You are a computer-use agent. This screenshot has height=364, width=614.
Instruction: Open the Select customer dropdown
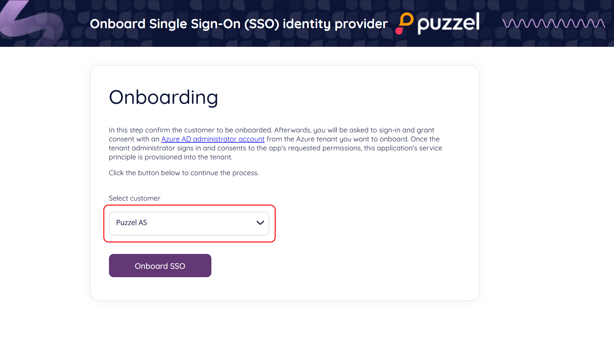(x=189, y=223)
